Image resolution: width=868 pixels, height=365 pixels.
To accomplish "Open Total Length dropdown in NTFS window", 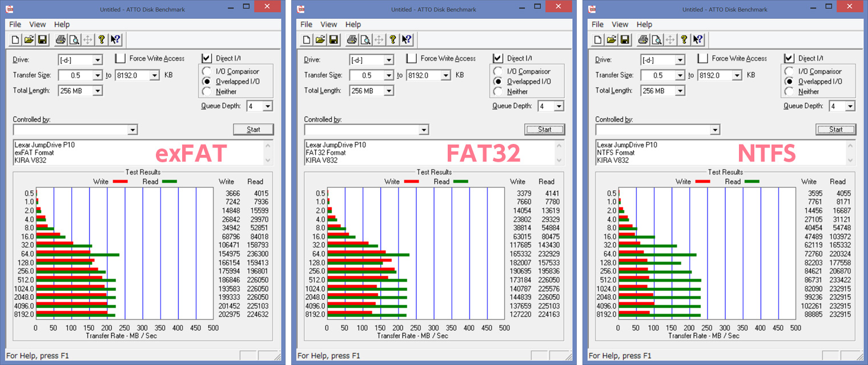I will [680, 91].
